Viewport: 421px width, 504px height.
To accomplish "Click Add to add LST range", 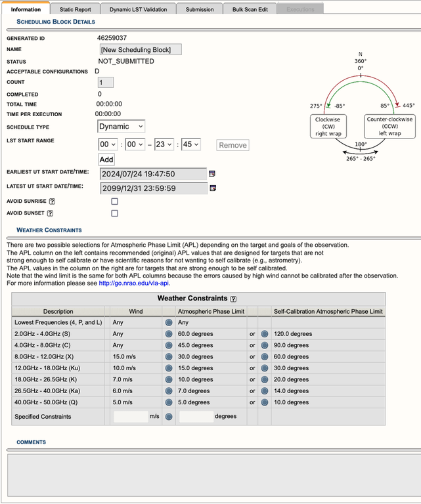I will pos(106,159).
